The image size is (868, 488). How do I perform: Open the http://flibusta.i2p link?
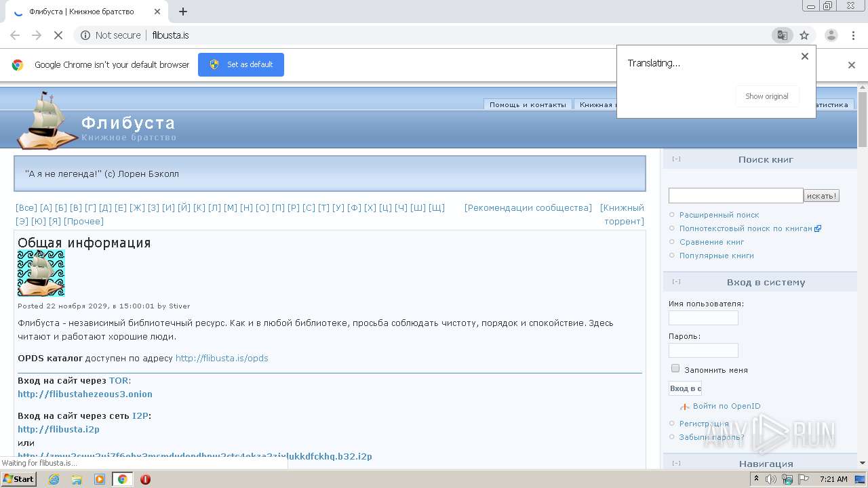tap(58, 429)
